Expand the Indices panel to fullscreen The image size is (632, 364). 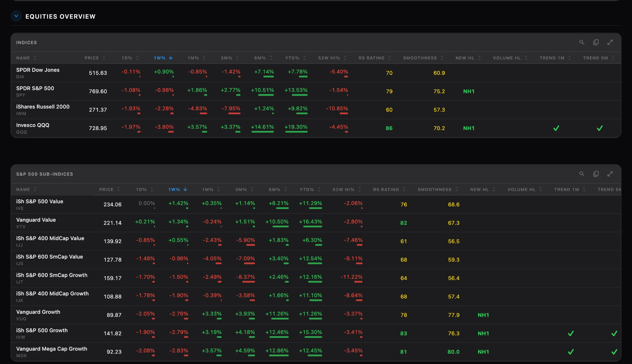coord(610,42)
